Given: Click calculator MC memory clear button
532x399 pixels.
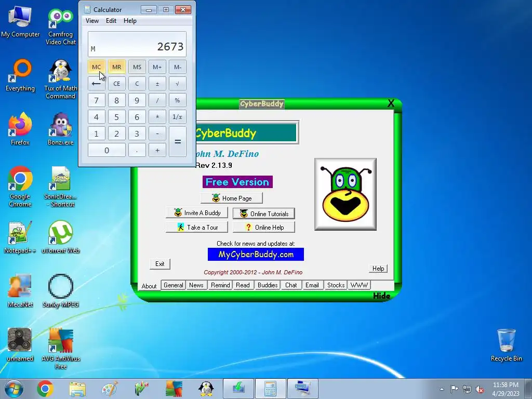Looking at the screenshot, I should [x=96, y=67].
